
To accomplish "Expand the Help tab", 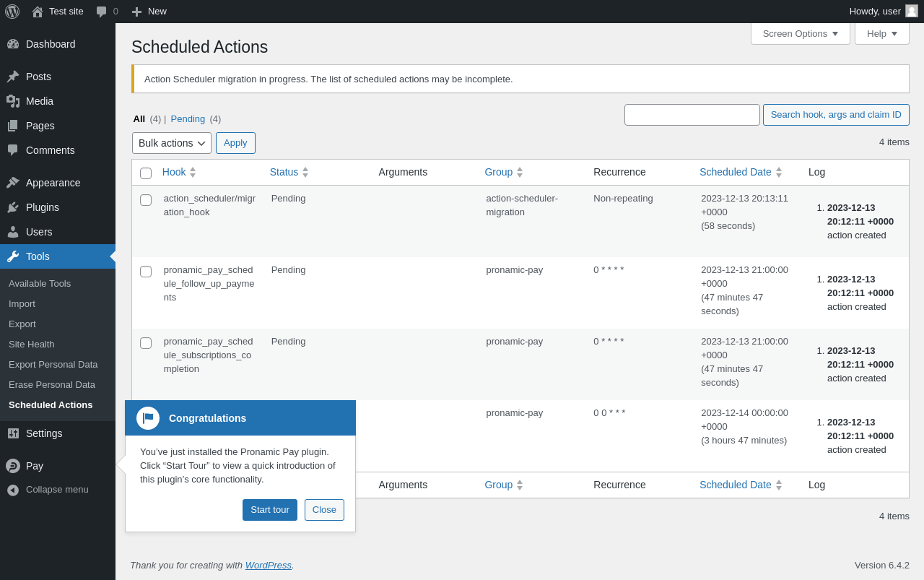I will (x=881, y=34).
